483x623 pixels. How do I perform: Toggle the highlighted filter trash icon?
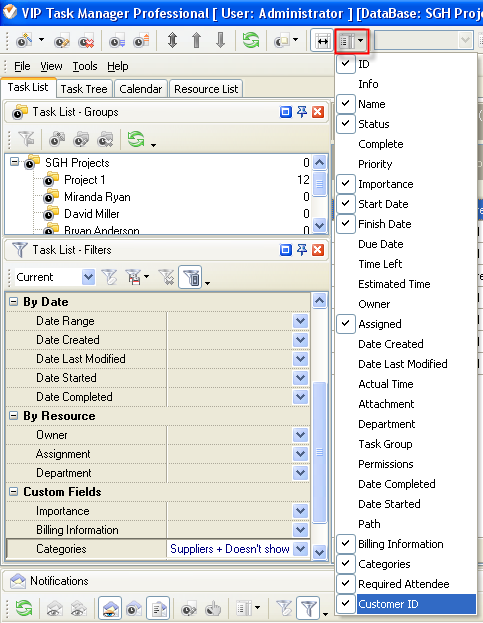coord(191,277)
